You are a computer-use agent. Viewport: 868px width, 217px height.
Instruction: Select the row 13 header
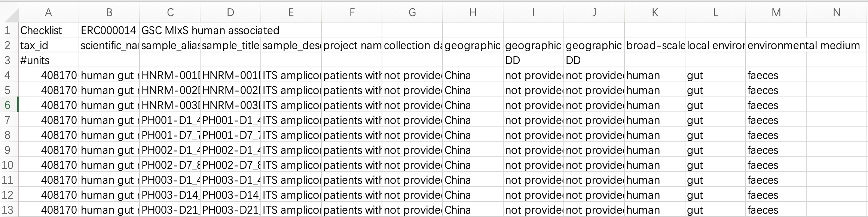[8, 210]
